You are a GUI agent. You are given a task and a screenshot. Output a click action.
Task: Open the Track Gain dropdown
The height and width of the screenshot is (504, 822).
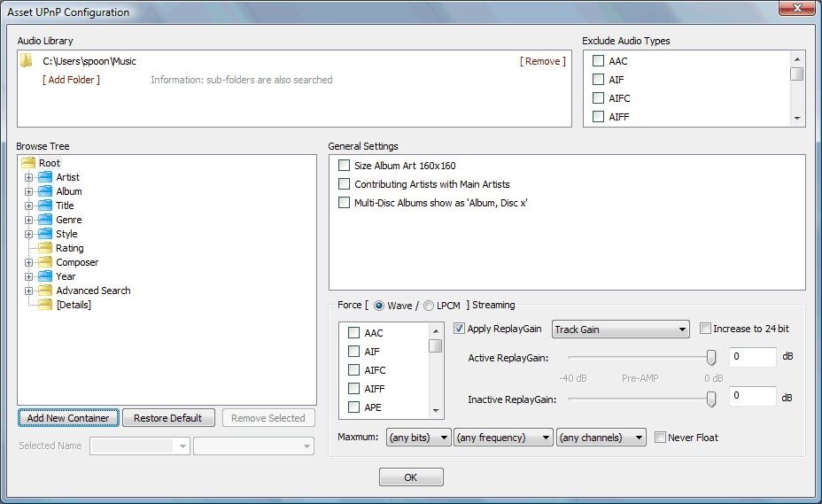click(x=621, y=330)
